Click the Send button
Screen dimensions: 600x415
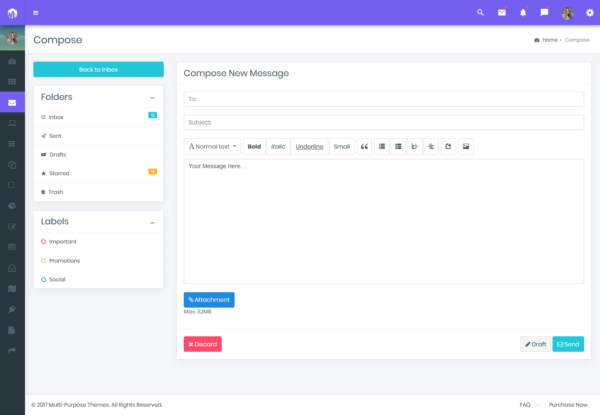pos(568,344)
